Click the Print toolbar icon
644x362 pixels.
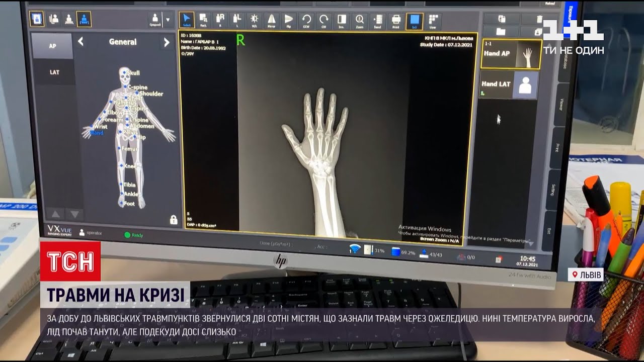[x=396, y=20]
